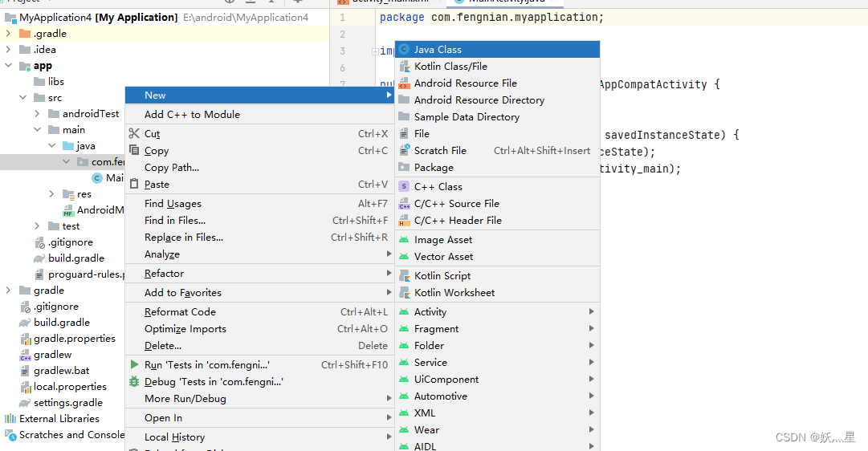The height and width of the screenshot is (451, 868).
Task: Open the Fragment submenu
Action: (497, 329)
